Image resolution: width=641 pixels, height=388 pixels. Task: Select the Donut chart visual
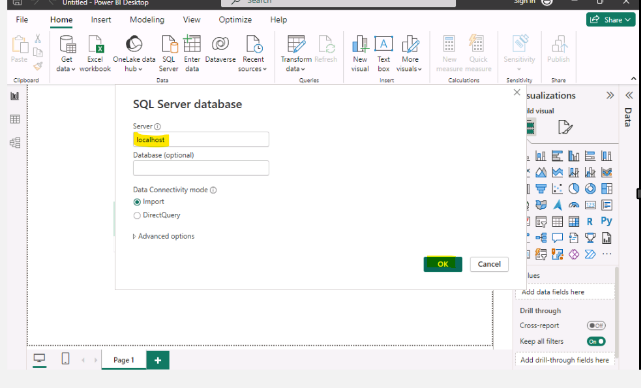590,188
